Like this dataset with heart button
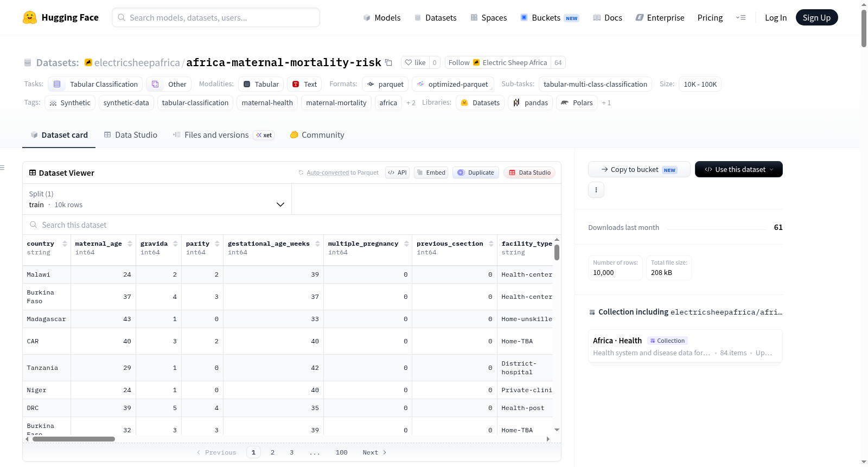Viewport: 868px width, 467px height. pyautogui.click(x=416, y=62)
